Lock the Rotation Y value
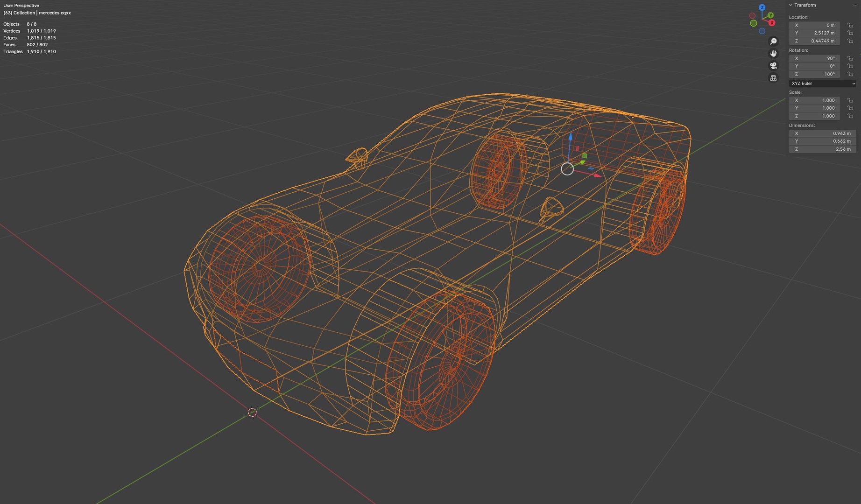The width and height of the screenshot is (861, 504). (850, 66)
